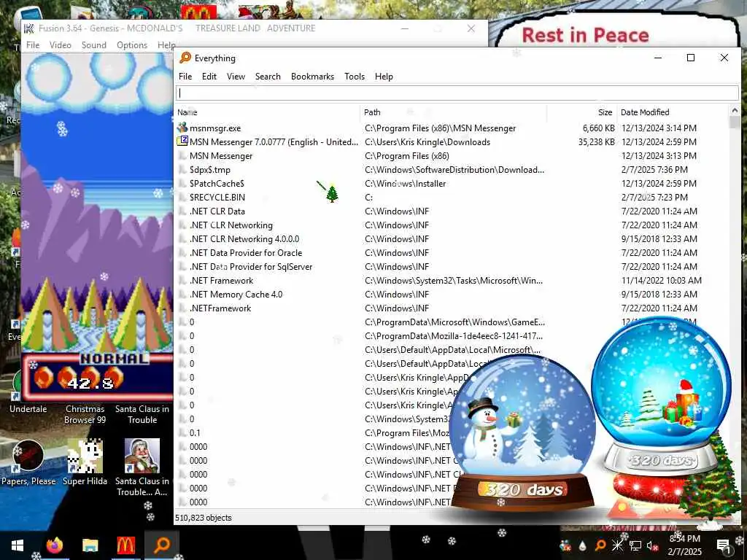Click the folder icon beside $RECYCLE.BIN
Screen dimensions: 747x560
pos(182,197)
